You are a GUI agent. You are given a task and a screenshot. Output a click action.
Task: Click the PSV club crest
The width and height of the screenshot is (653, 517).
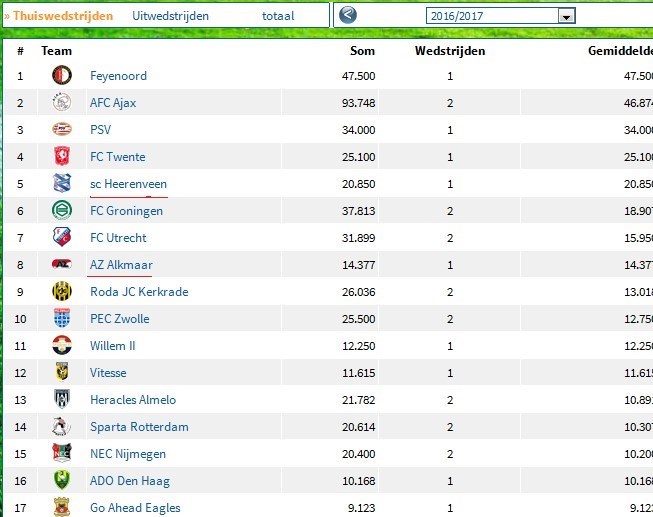(62, 130)
